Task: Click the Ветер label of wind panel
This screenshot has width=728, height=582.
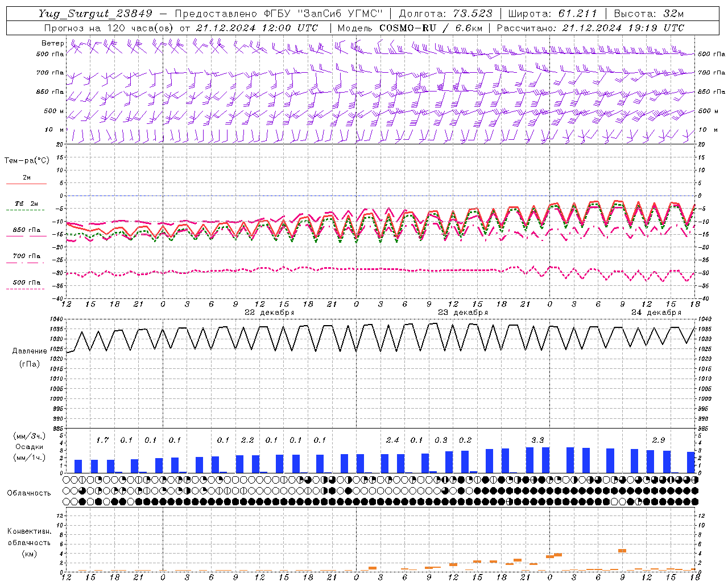Action: pos(52,43)
